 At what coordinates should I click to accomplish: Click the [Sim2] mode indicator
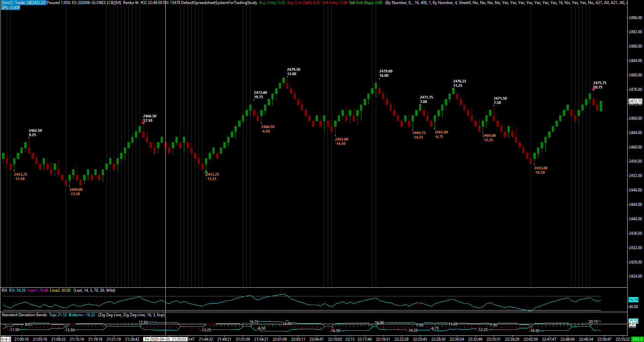coord(7,3)
